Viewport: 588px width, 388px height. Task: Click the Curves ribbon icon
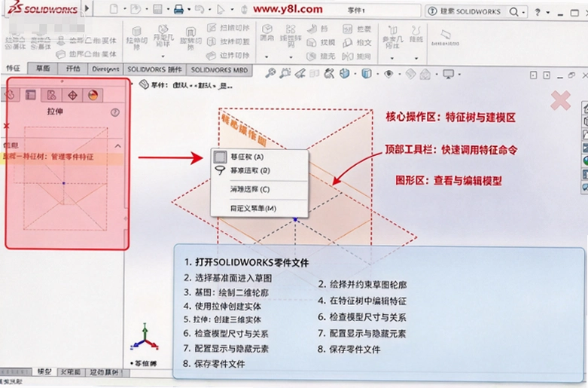(x=416, y=34)
